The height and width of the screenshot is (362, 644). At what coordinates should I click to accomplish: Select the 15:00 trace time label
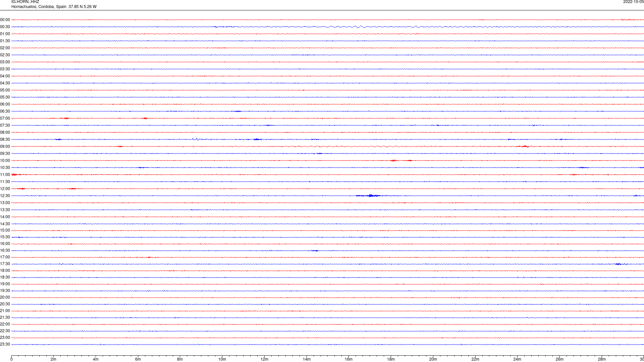point(5,230)
